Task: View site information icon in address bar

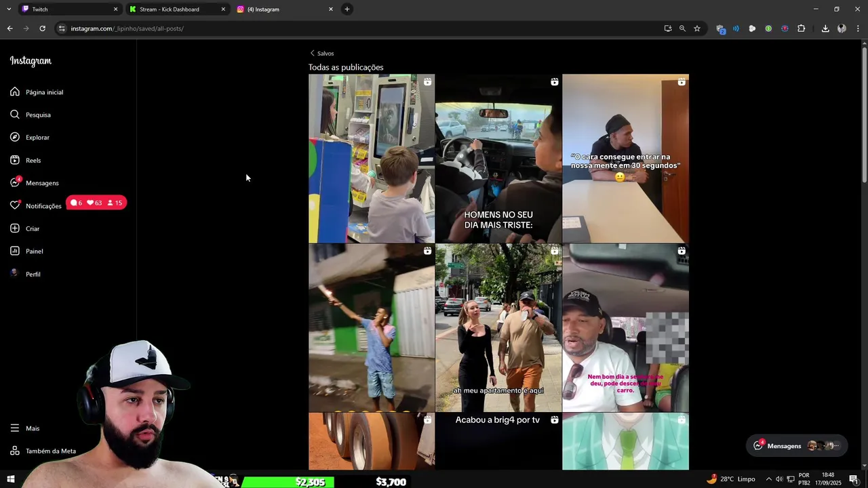Action: point(62,28)
